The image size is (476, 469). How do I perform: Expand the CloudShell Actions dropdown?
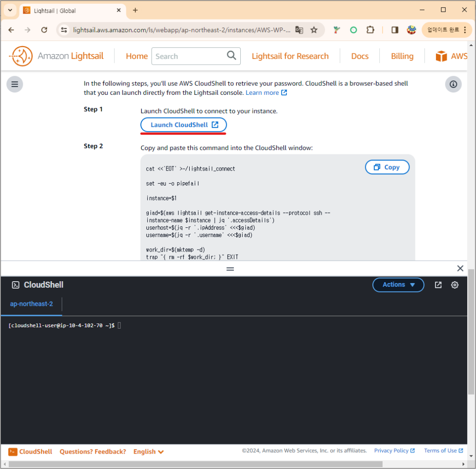(398, 285)
